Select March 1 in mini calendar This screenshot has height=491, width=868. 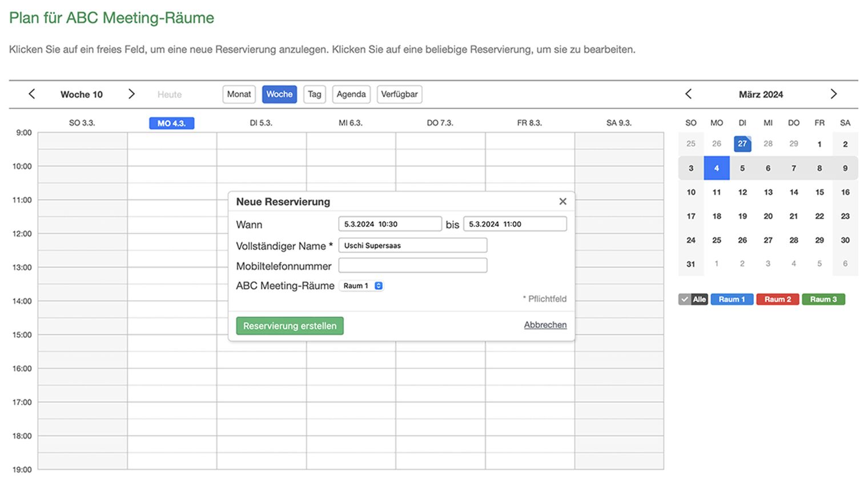pyautogui.click(x=819, y=144)
